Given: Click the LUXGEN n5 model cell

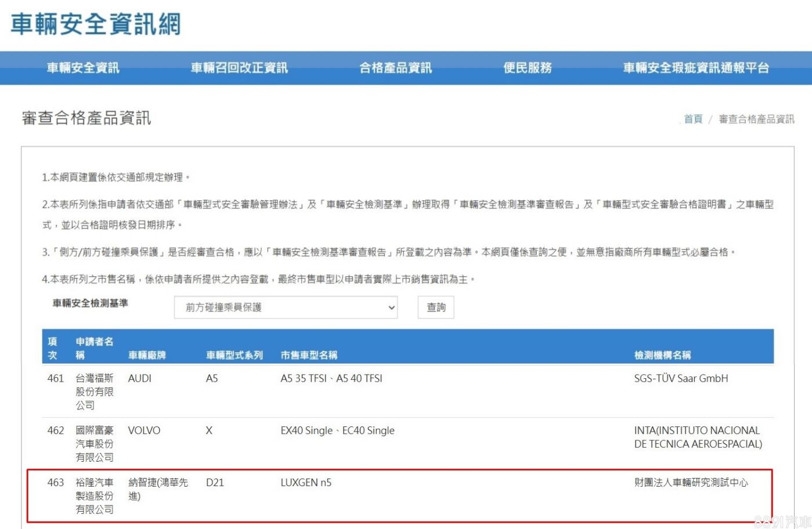Looking at the screenshot, I should pos(306,483).
